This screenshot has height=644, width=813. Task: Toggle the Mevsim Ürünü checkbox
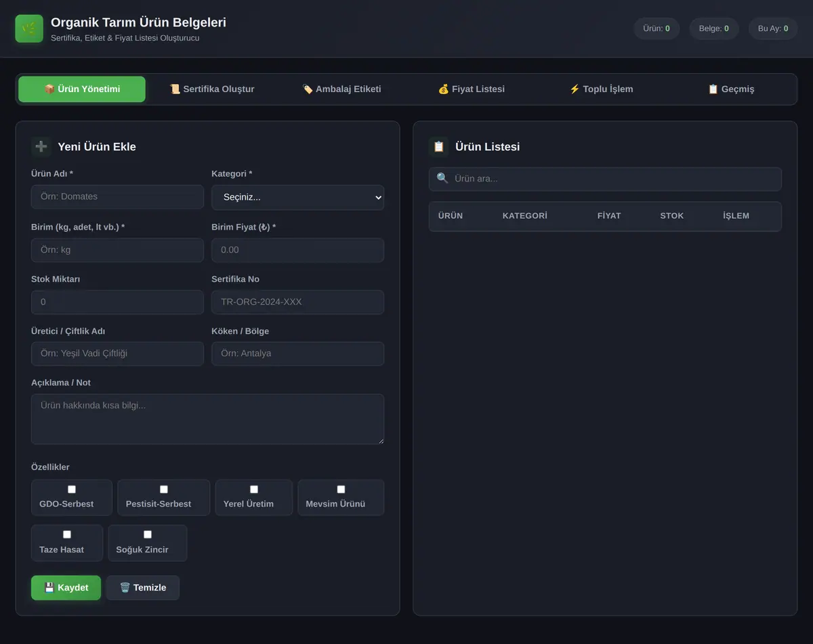[x=341, y=489]
